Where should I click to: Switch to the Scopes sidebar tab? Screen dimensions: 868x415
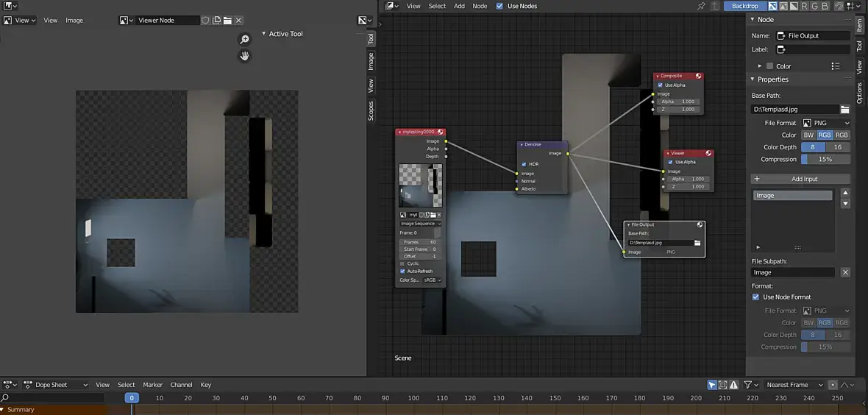click(371, 110)
